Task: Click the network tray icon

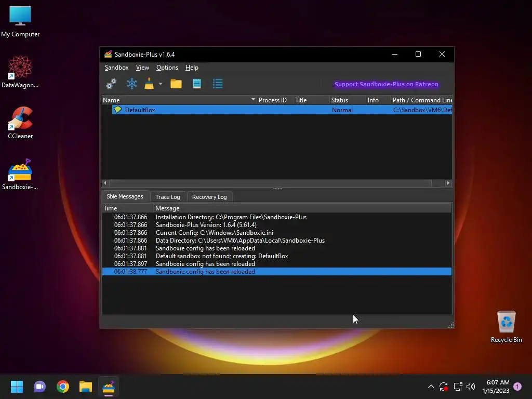Action: [x=458, y=387]
